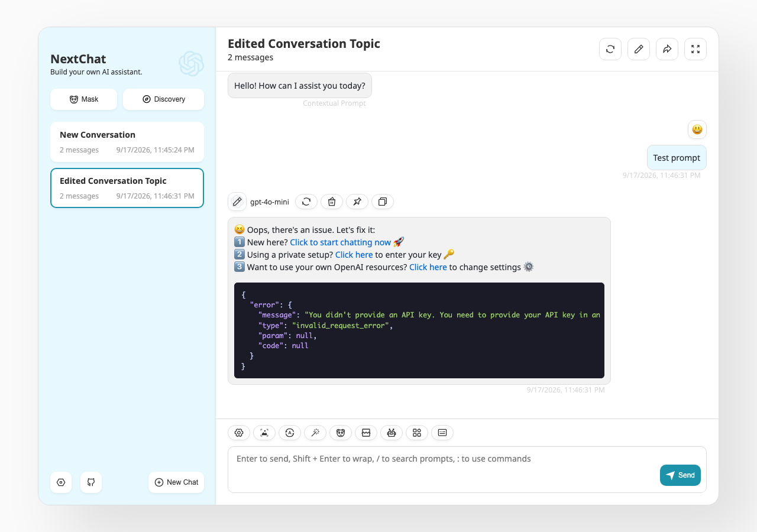This screenshot has width=757, height=532.
Task: Click the Mask button
Action: pyautogui.click(x=83, y=99)
